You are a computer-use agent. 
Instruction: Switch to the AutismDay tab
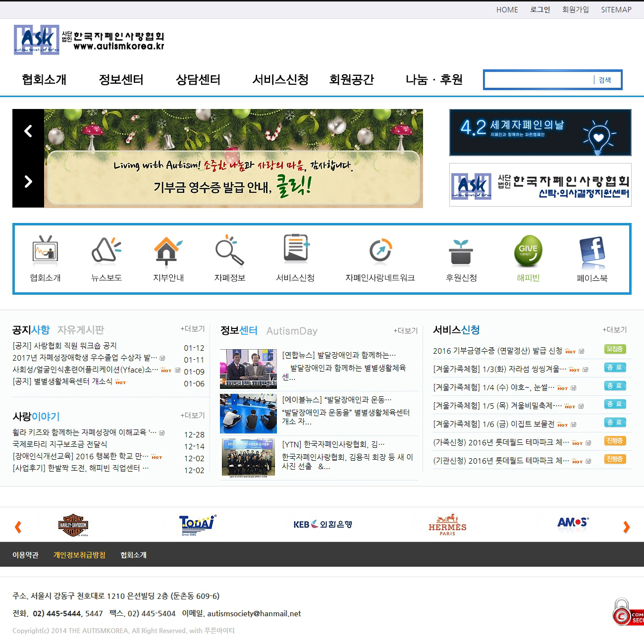point(292,331)
